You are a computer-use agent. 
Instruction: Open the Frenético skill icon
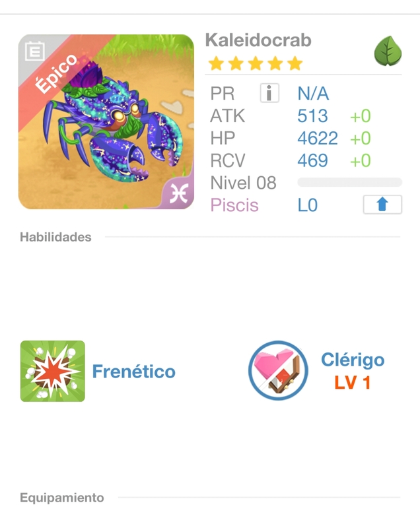pyautogui.click(x=53, y=371)
